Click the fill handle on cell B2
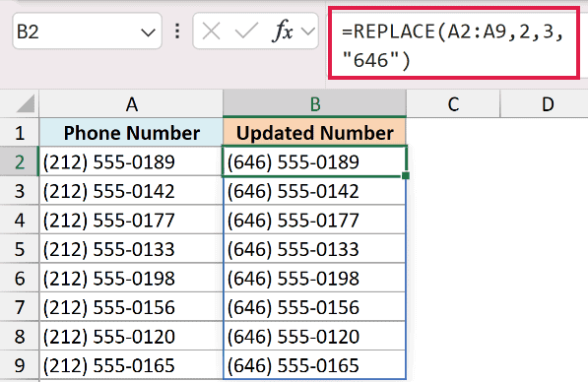The image size is (588, 382). pyautogui.click(x=406, y=175)
